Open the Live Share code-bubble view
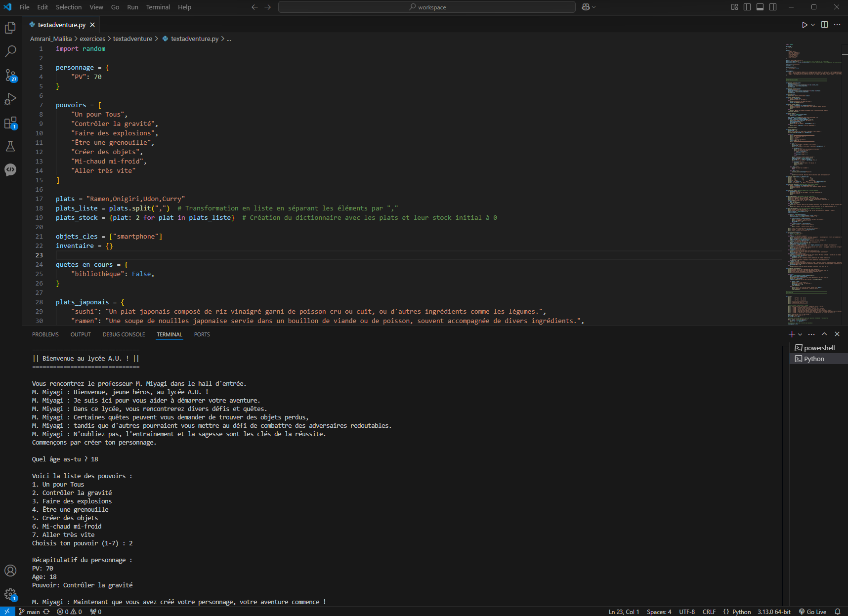The height and width of the screenshot is (616, 848). [x=10, y=170]
